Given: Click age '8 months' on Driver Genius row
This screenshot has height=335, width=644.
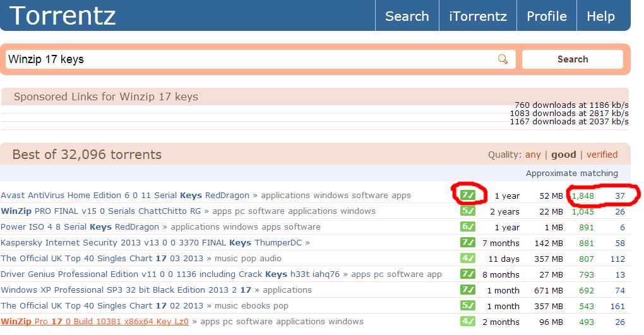Looking at the screenshot, I should [501, 274].
